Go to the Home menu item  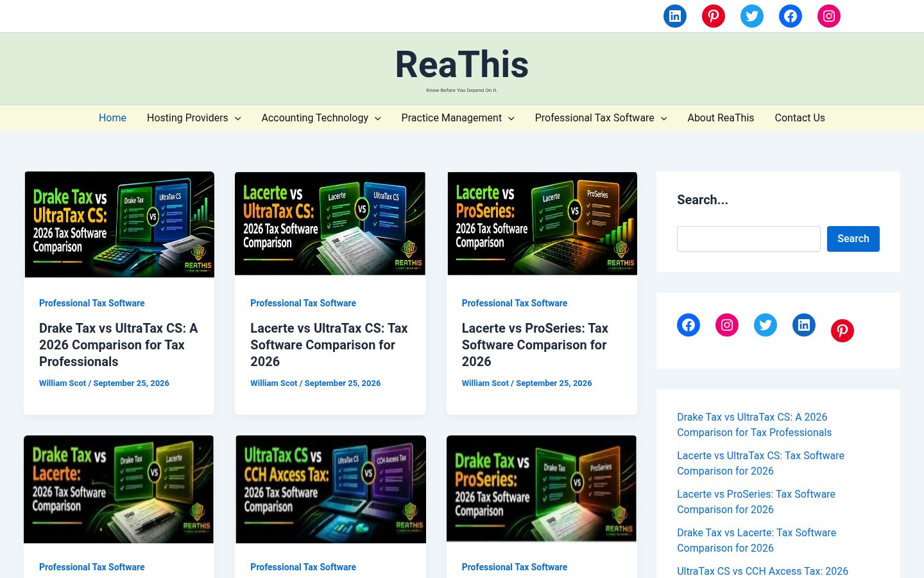tap(112, 118)
